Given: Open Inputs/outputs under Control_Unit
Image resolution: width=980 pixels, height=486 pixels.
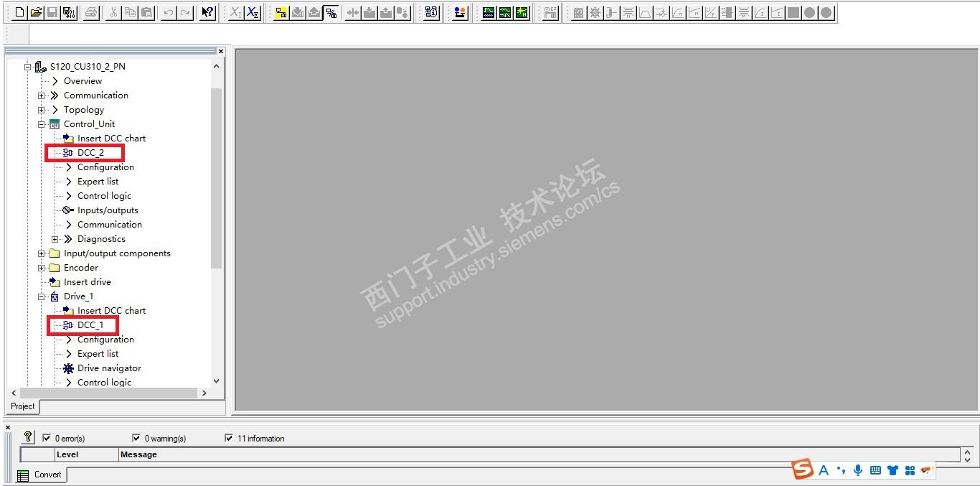Looking at the screenshot, I should [108, 210].
